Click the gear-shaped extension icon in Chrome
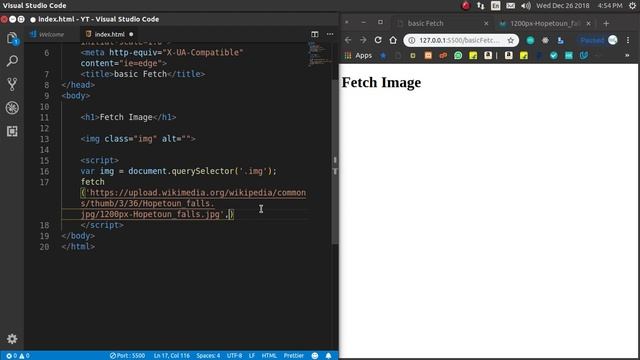This screenshot has width=640, height=360. 545,40
